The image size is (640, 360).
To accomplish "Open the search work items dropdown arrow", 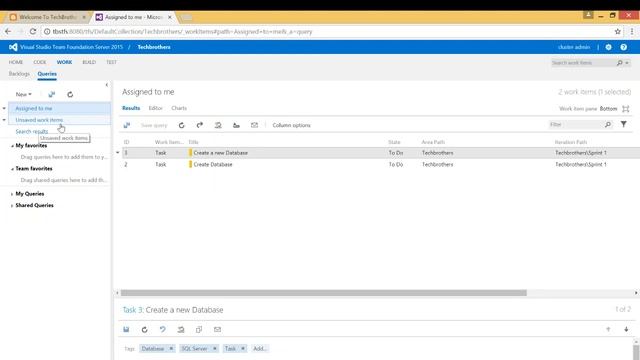I will point(627,63).
